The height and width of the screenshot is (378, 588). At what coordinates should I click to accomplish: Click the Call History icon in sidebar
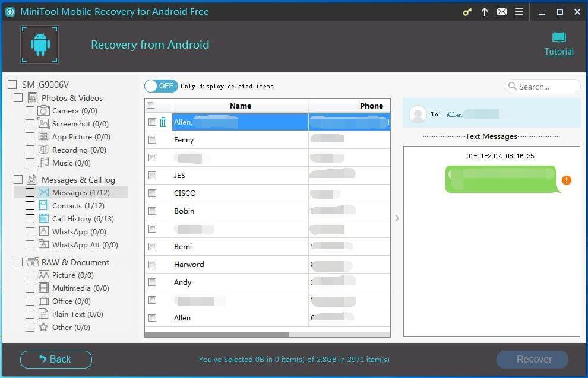[43, 218]
